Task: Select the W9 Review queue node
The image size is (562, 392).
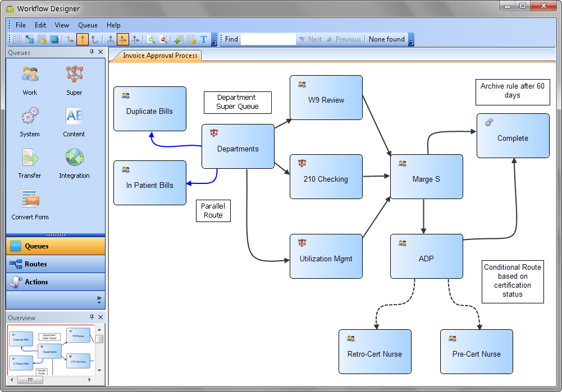Action: pos(326,98)
